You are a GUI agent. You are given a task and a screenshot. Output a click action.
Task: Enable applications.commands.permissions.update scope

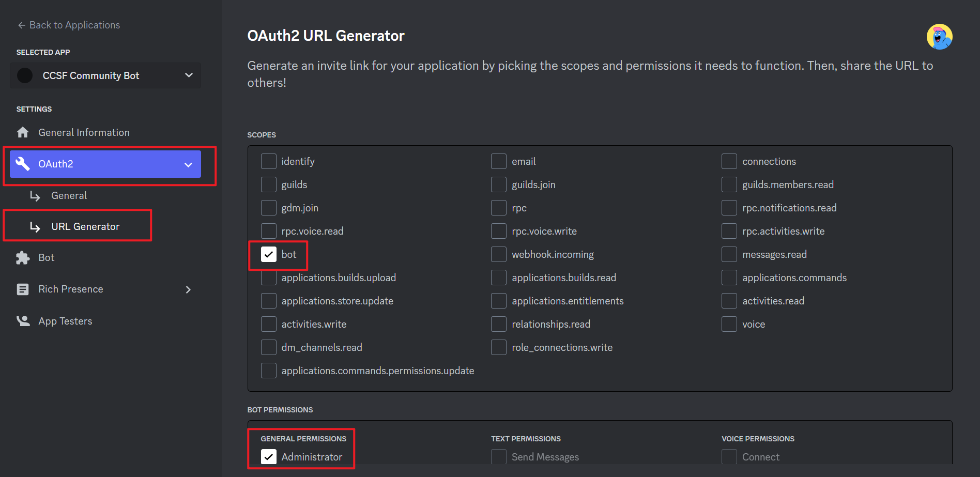point(269,371)
